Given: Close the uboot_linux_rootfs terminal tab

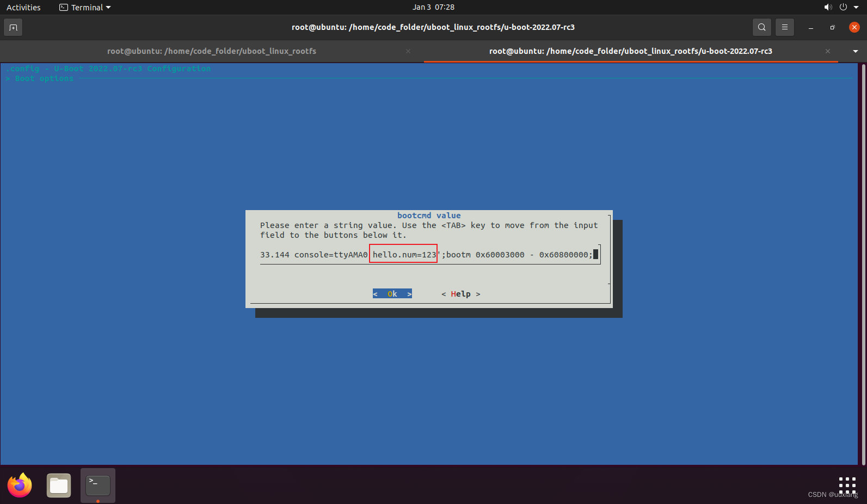Looking at the screenshot, I should (408, 51).
